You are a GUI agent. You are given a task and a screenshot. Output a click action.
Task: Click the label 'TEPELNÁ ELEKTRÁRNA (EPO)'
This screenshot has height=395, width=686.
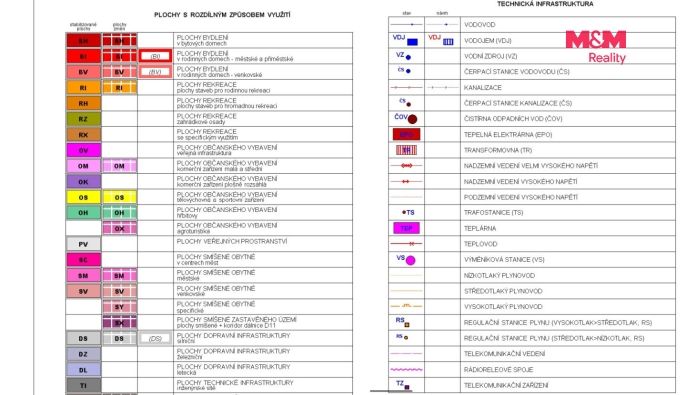[x=508, y=134]
